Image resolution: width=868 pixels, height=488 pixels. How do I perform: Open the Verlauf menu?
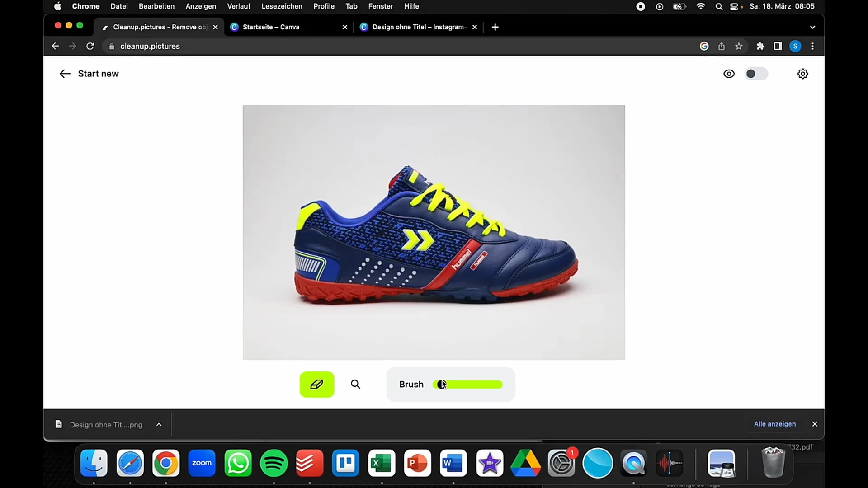[x=239, y=6]
